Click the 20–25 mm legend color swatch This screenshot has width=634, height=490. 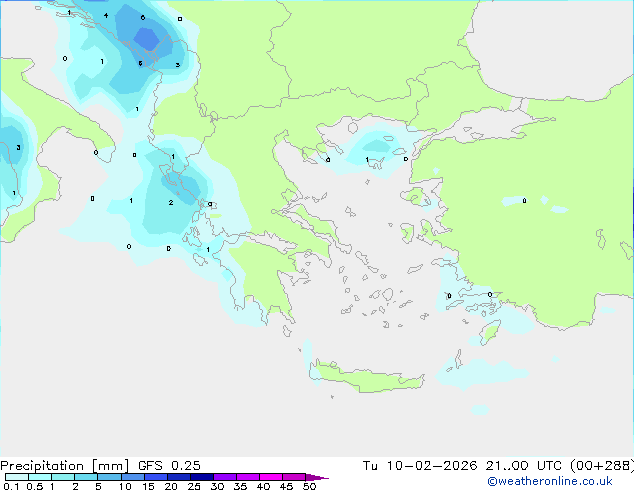tap(178, 477)
